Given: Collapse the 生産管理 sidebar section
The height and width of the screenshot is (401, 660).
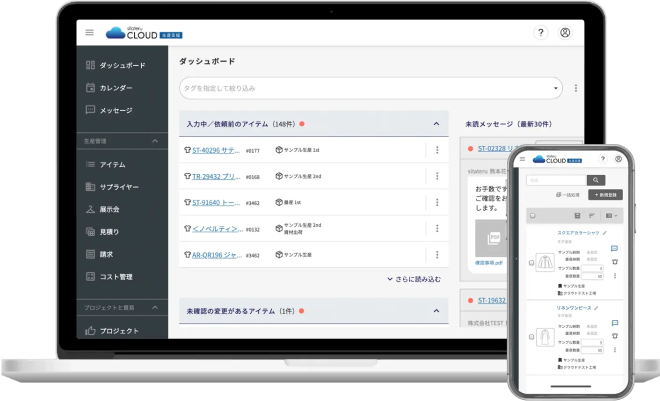Looking at the screenshot, I should (x=155, y=141).
